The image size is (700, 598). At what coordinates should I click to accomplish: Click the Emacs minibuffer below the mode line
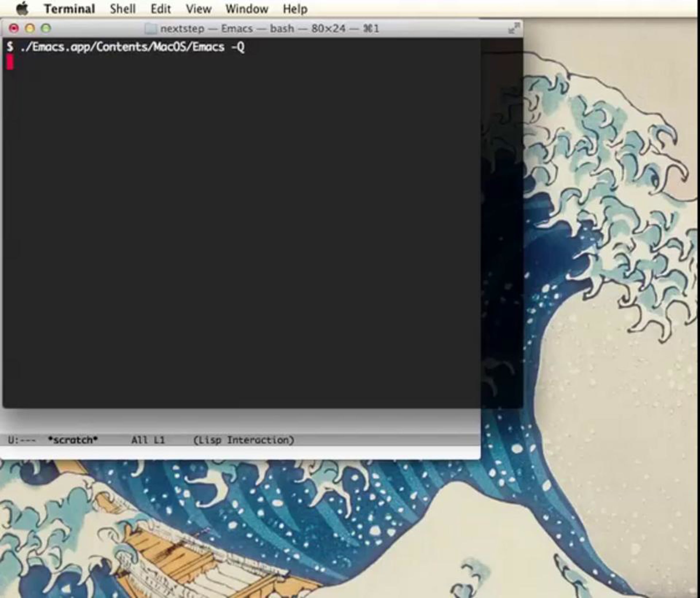[240, 453]
